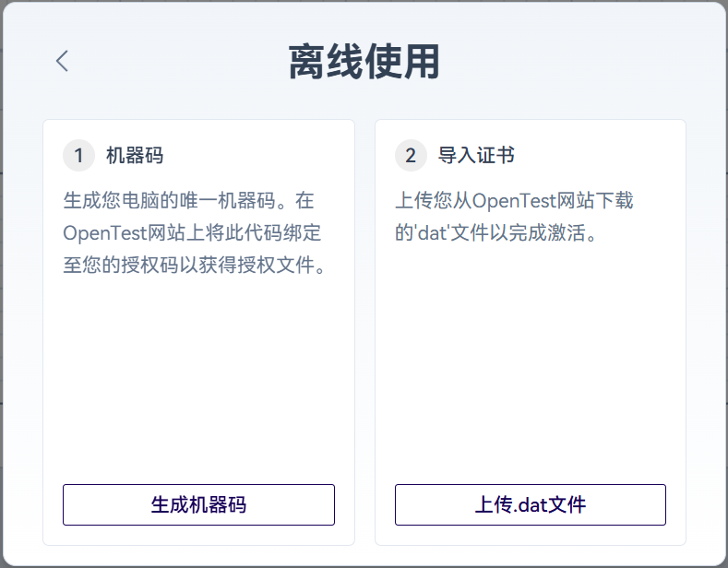Click OpenTest网站上将此代码绑定 text line
This screenshot has height=568, width=728.
(192, 232)
